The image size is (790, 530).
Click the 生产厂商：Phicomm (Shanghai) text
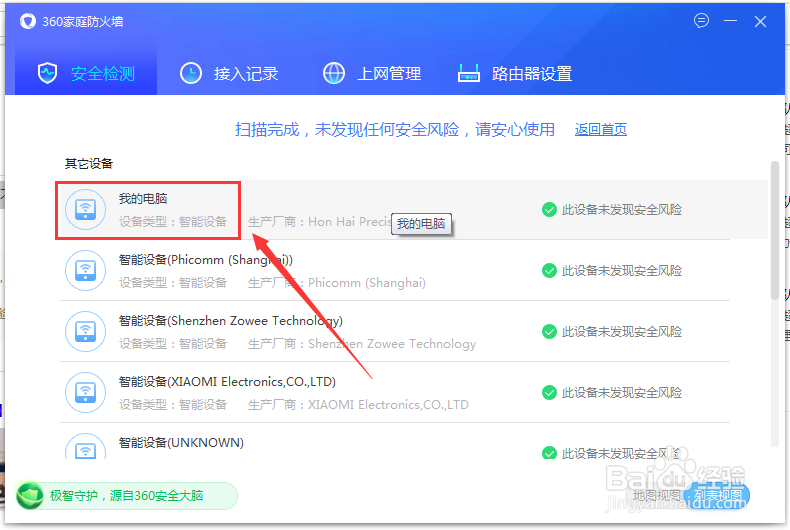pos(337,283)
